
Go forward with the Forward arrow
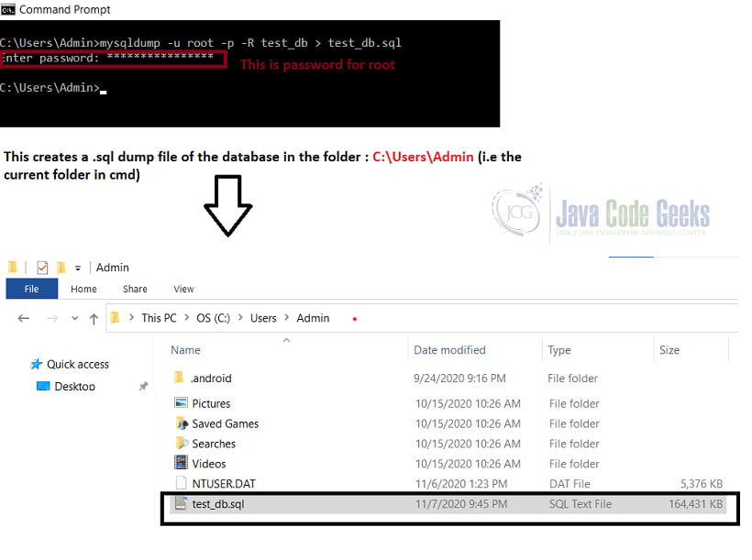(x=51, y=318)
